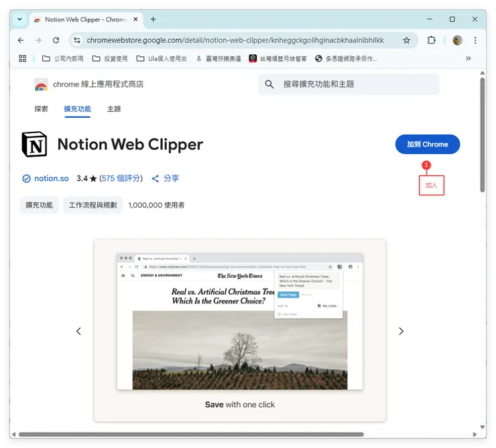The width and height of the screenshot is (496, 448).
Task: Open site information icon in address bar
Action: click(x=77, y=40)
